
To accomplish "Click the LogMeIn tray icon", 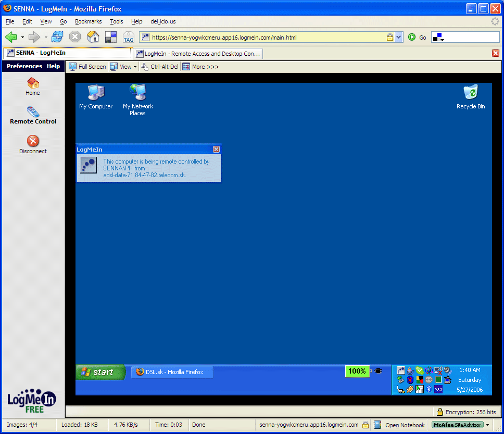I will pyautogui.click(x=401, y=370).
